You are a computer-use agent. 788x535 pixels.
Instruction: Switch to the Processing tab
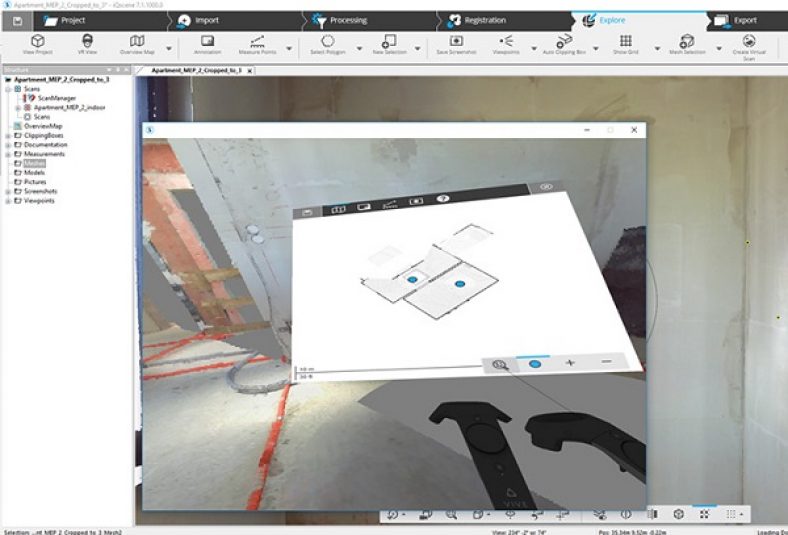coord(340,21)
